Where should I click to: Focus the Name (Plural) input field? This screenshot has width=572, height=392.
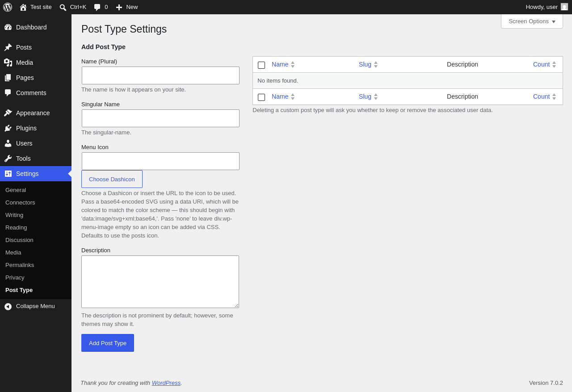160,75
